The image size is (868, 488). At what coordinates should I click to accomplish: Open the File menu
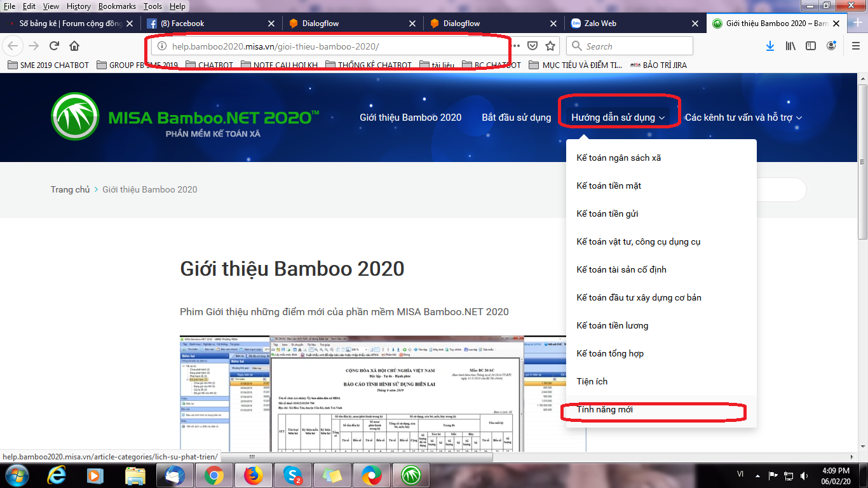pos(10,6)
